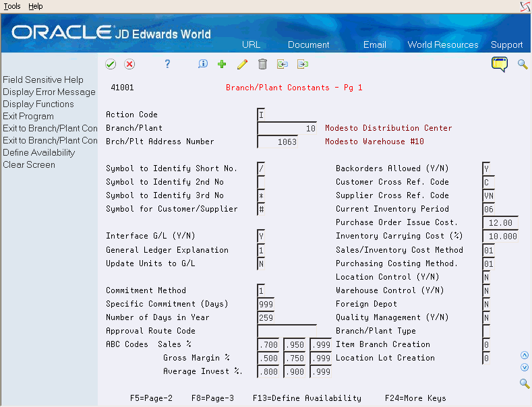
Task: Select Define Availability in sidebar
Action: point(38,152)
